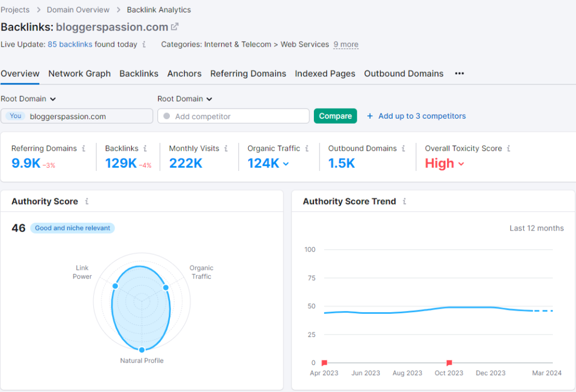Expand Organic Traffic 124K chevron
Screen dimensions: 576x392
point(286,164)
